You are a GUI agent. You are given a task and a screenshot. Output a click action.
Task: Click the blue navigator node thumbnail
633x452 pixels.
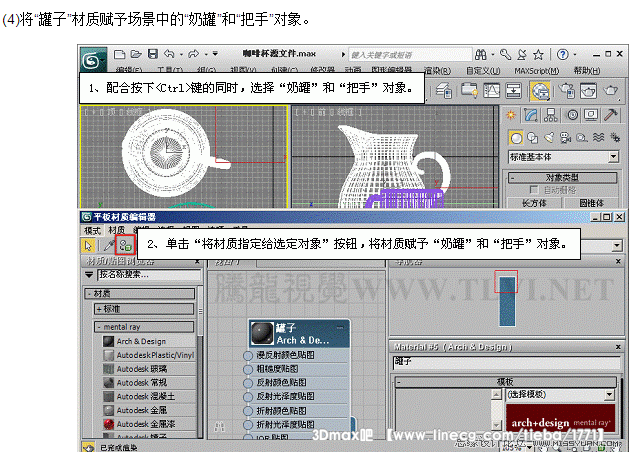coord(507,301)
